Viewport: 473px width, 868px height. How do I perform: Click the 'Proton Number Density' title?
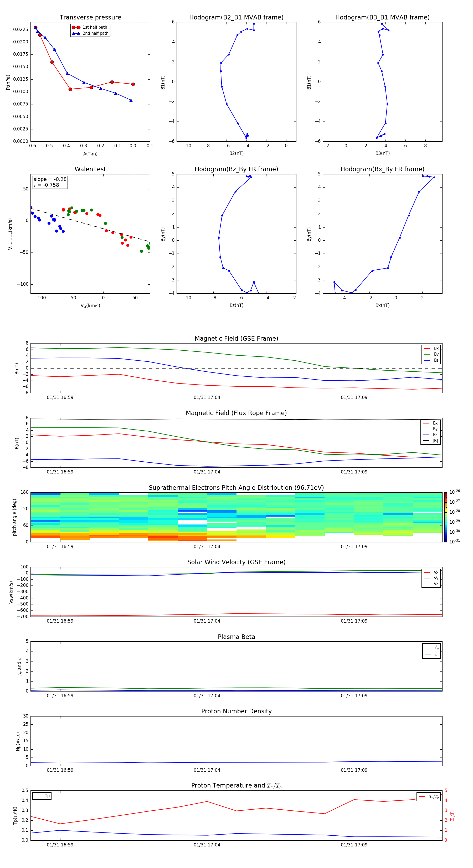coord(236,712)
